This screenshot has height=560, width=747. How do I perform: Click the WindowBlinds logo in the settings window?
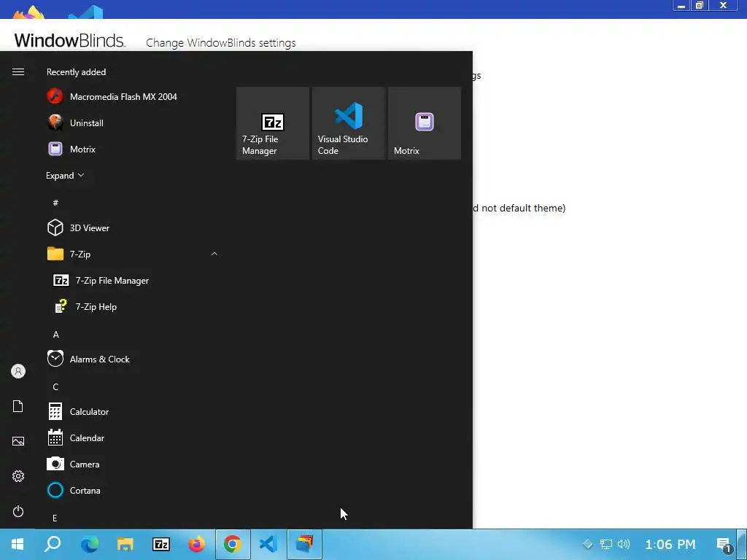(x=69, y=41)
